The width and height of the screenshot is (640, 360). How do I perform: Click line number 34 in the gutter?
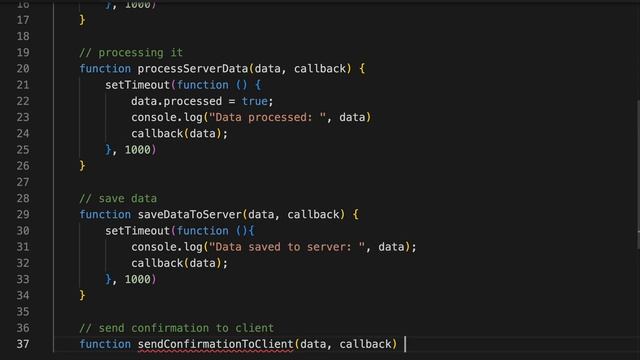click(23, 296)
